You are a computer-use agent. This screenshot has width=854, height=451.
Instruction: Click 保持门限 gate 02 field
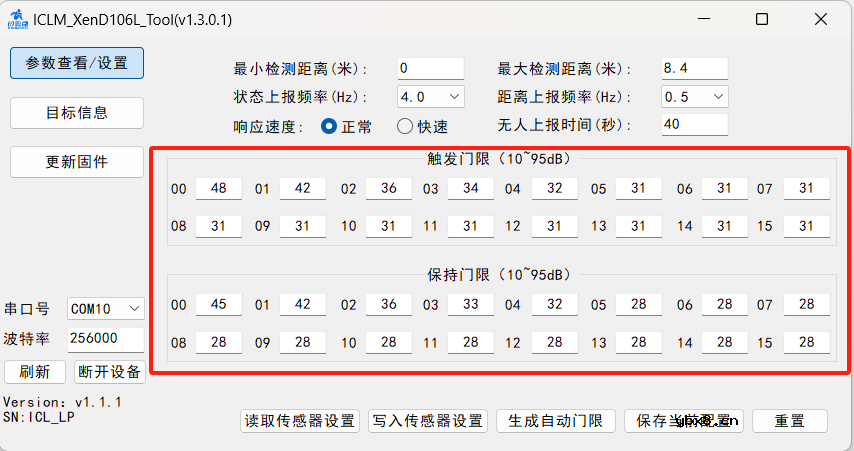point(389,304)
